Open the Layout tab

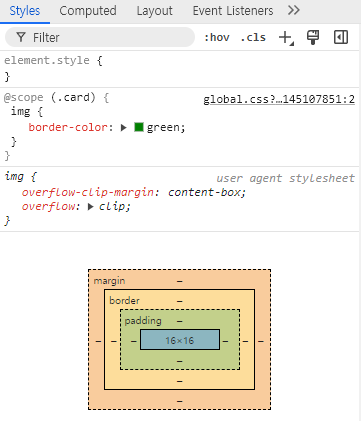[x=154, y=11]
